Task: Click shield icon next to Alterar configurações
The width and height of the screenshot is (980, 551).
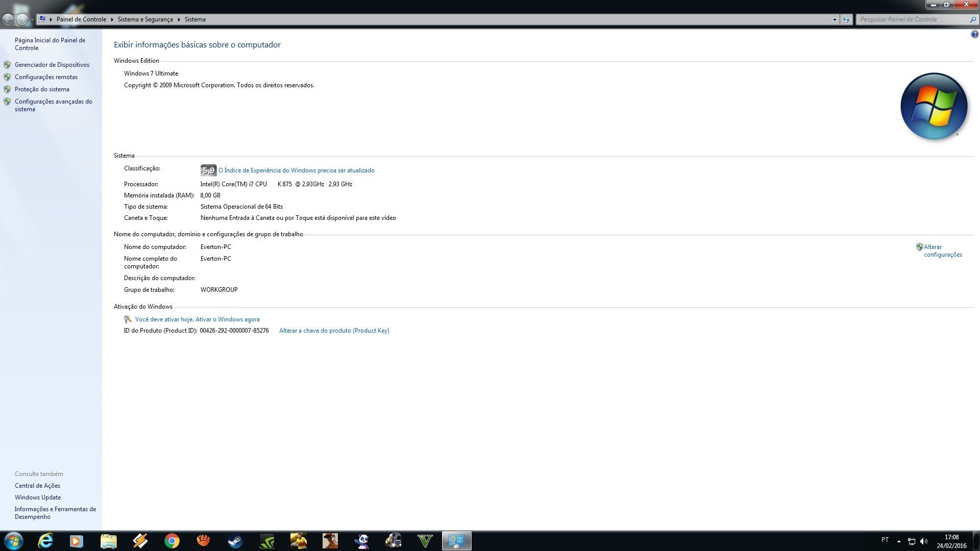Action: point(919,247)
